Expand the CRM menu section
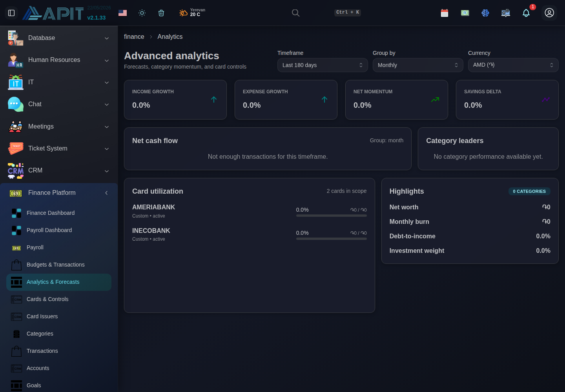 tap(59, 171)
